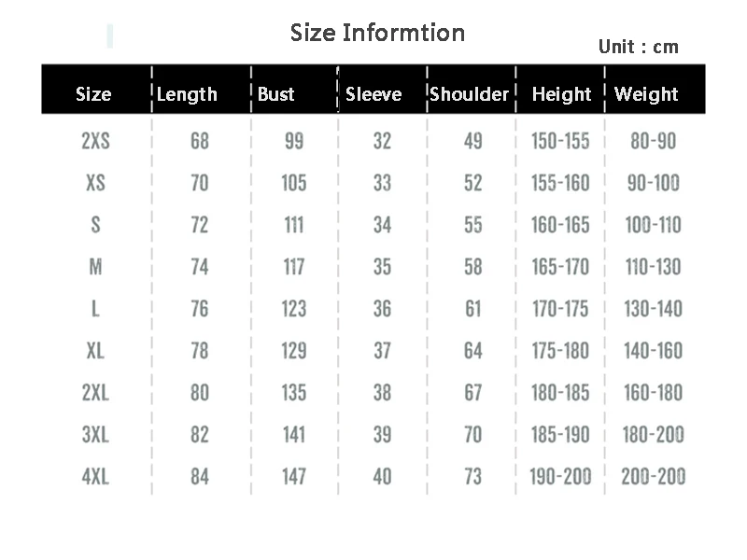Click the Size column header
This screenshot has width=747, height=560.
click(93, 94)
